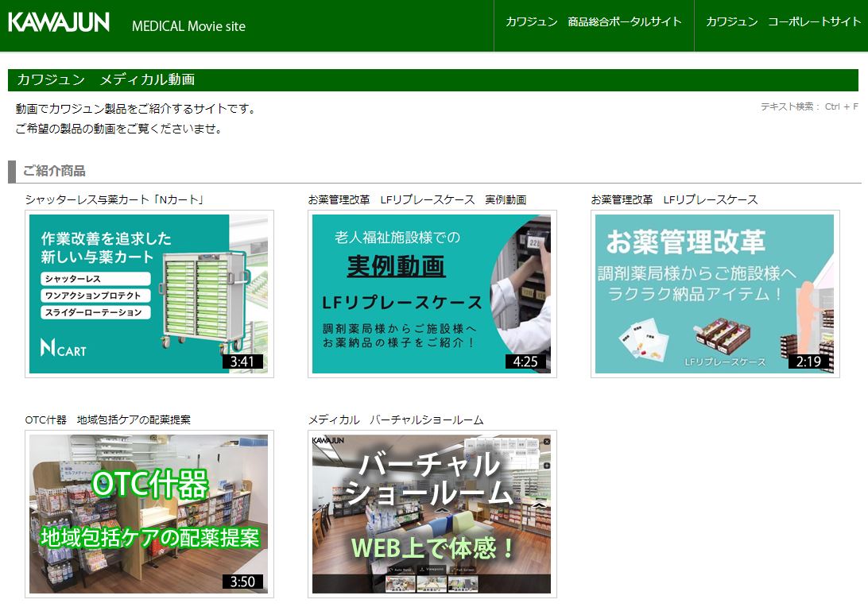Click title メディカル バーチャルショールーム
868x607 pixels.
pos(396,420)
